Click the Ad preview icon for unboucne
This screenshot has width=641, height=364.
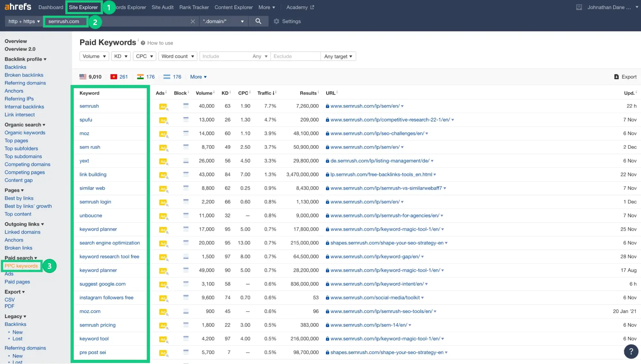coord(163,216)
